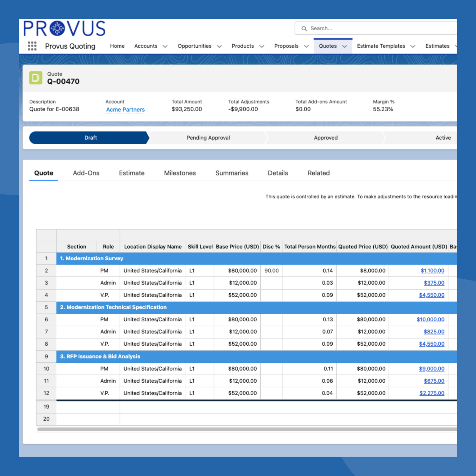The image size is (476, 476).
Task: Select row number 1 header
Action: (46, 259)
